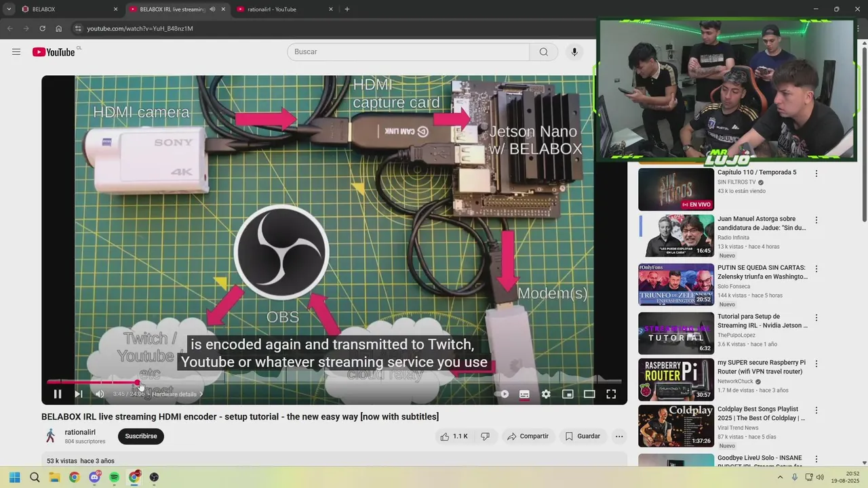This screenshot has height=488, width=868.
Task: Open the tab search dropdown arrow
Action: pyautogui.click(x=9, y=9)
